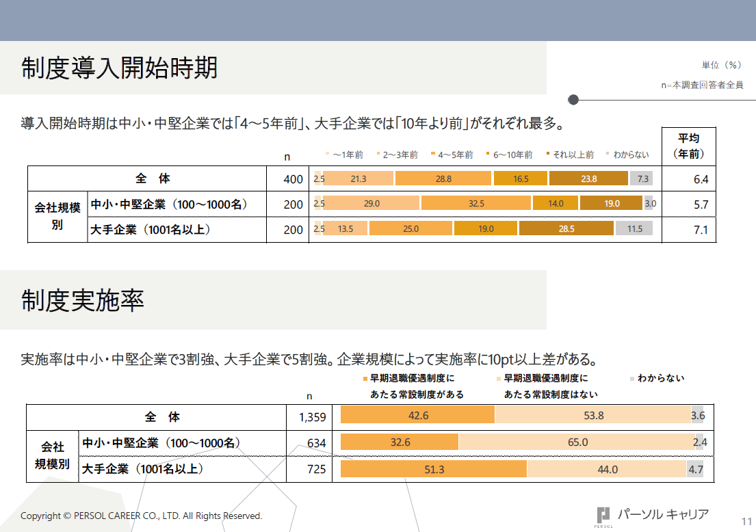Click the PERSOL logo icon
The width and height of the screenshot is (756, 532).
[x=603, y=516]
